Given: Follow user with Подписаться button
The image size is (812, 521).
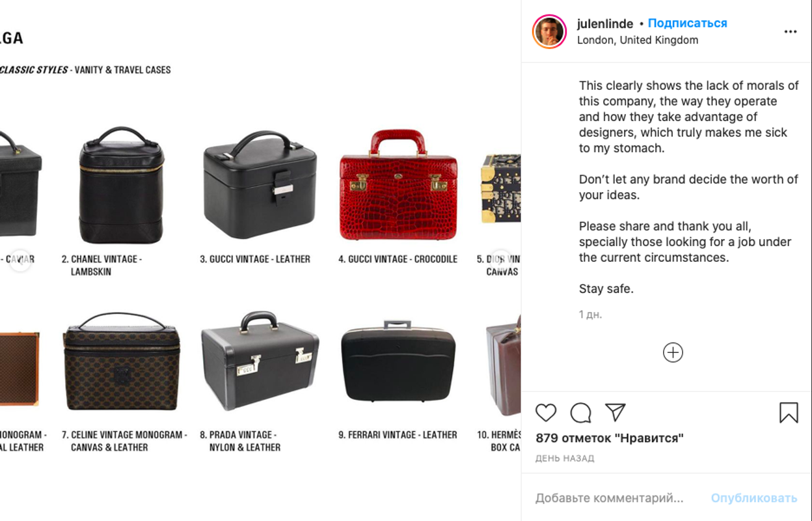Looking at the screenshot, I should point(687,23).
